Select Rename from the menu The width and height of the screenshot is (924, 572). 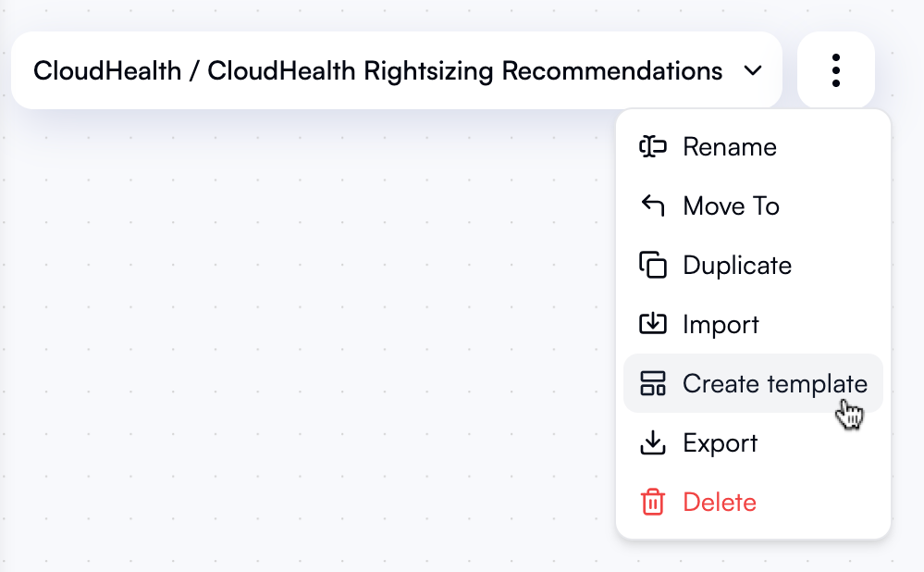(730, 146)
